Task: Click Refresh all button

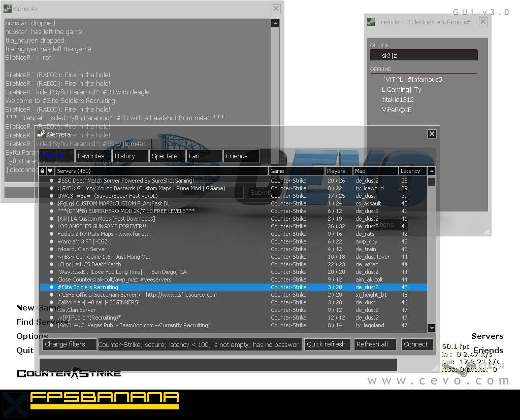Action: 375,344
